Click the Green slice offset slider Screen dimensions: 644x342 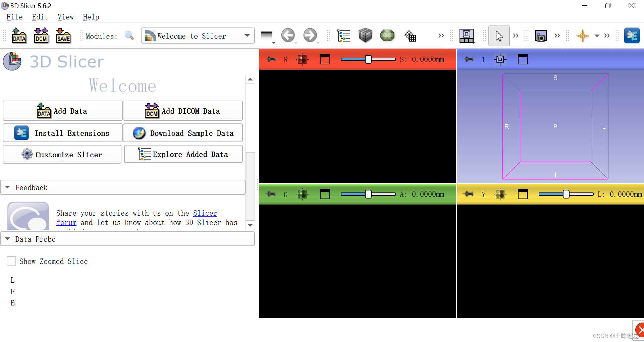coord(368,194)
